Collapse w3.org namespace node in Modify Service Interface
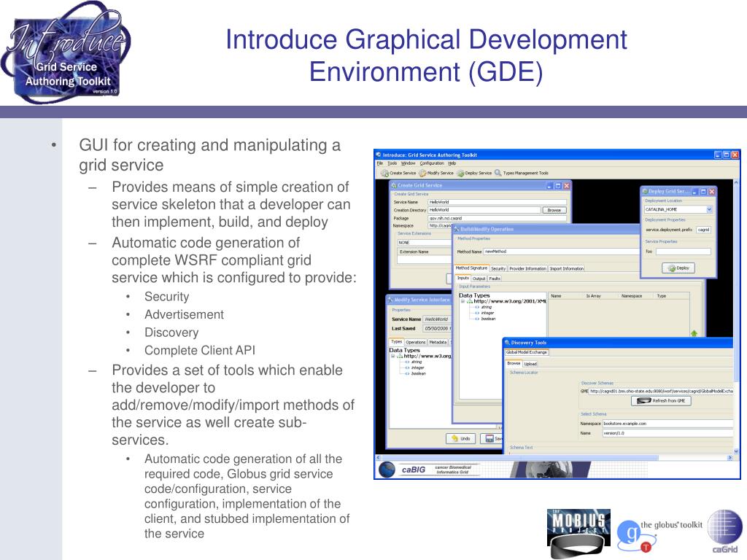747x560 pixels. point(393,356)
